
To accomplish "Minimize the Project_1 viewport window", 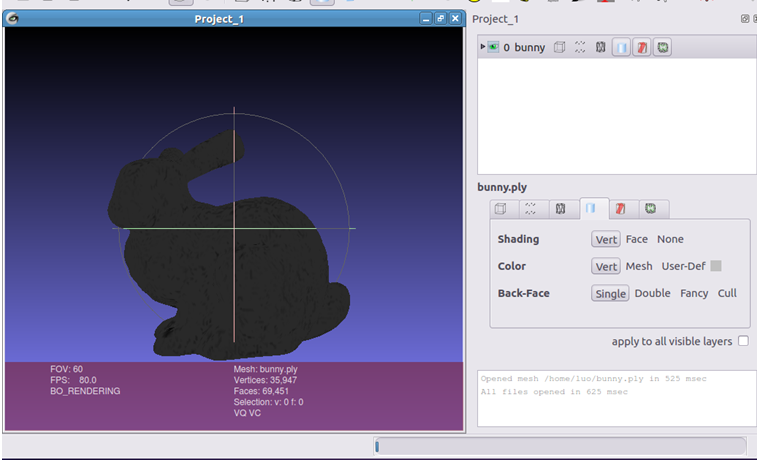I will 425,19.
